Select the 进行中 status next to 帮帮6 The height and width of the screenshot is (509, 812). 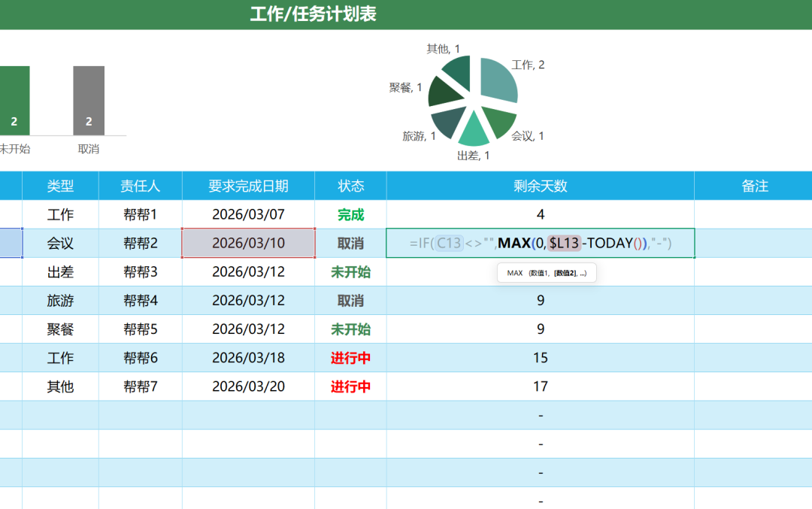[x=350, y=358]
